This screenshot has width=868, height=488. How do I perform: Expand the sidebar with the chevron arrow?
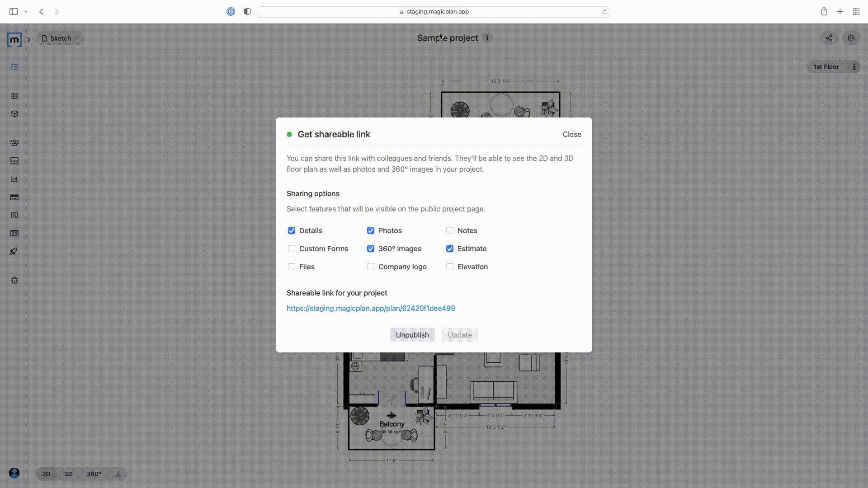29,40
